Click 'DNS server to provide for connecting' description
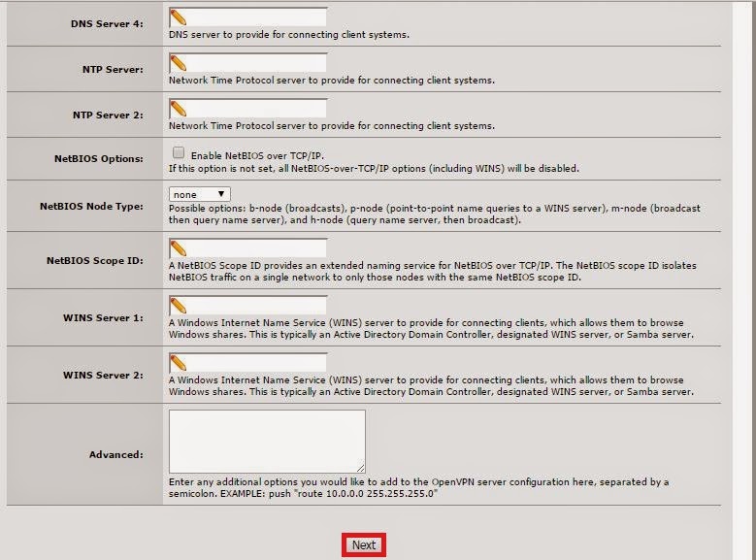 click(x=289, y=35)
